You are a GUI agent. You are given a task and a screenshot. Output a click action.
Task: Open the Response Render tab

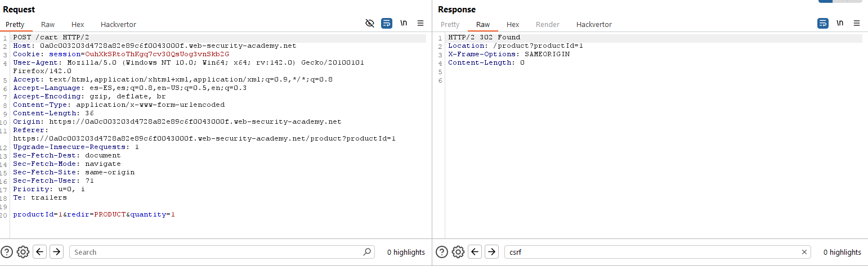(548, 25)
